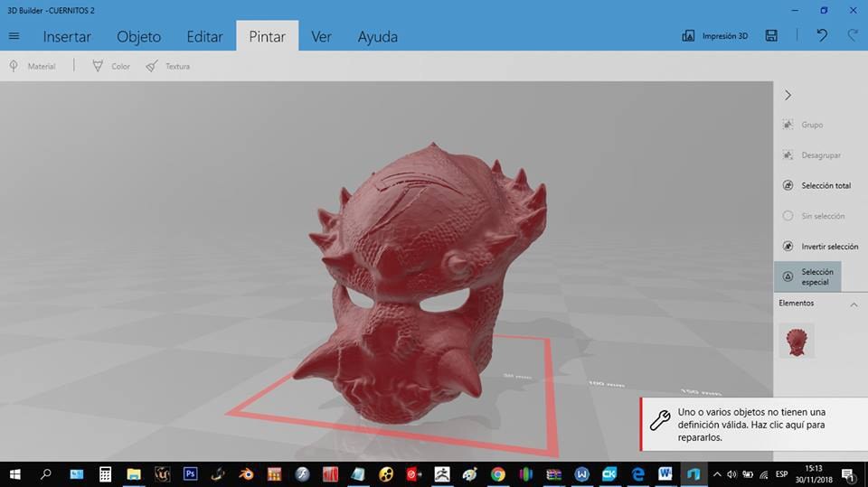
Task: Open the hamburger menu
Action: tap(14, 36)
